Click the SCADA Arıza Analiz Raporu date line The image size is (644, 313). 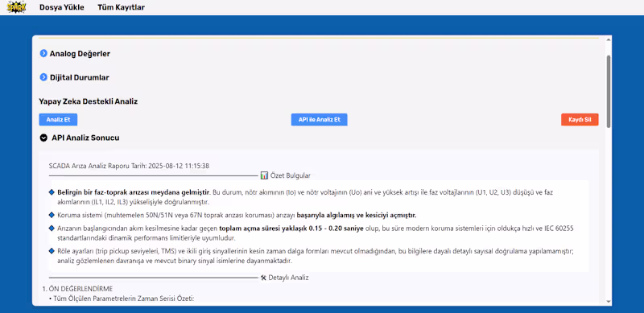click(130, 166)
